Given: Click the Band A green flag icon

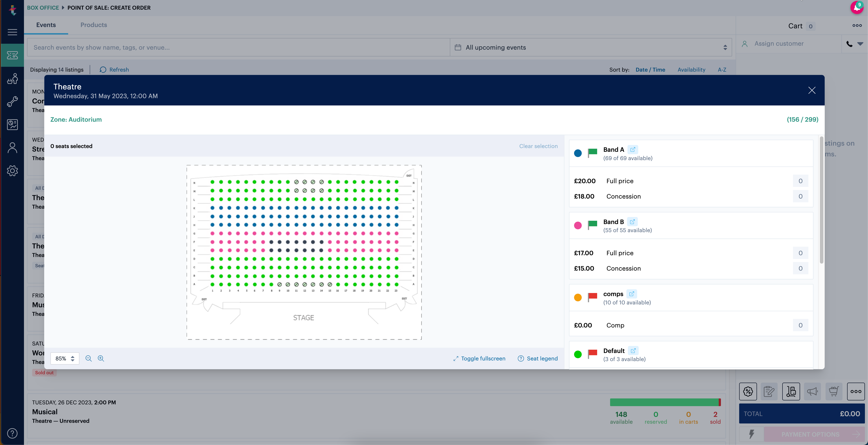Looking at the screenshot, I should click(592, 153).
